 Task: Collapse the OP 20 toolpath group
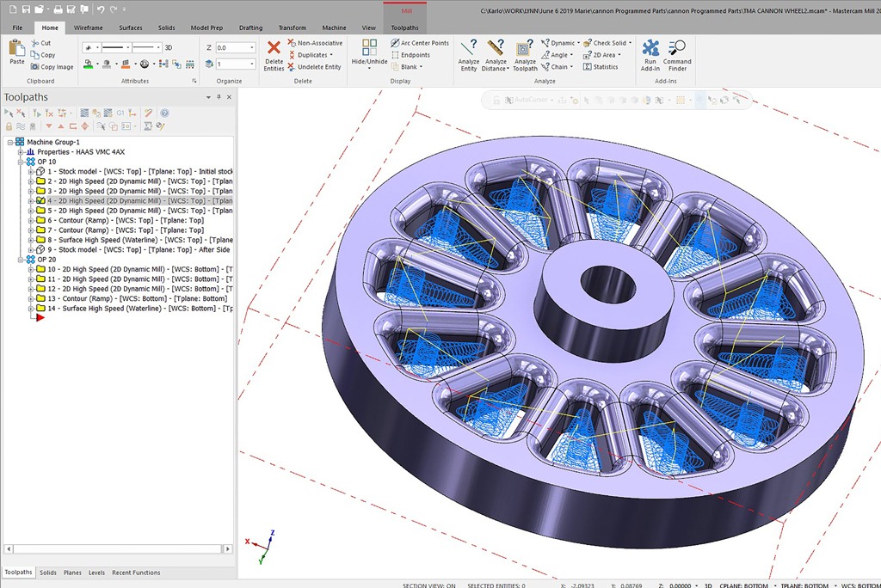(21, 260)
